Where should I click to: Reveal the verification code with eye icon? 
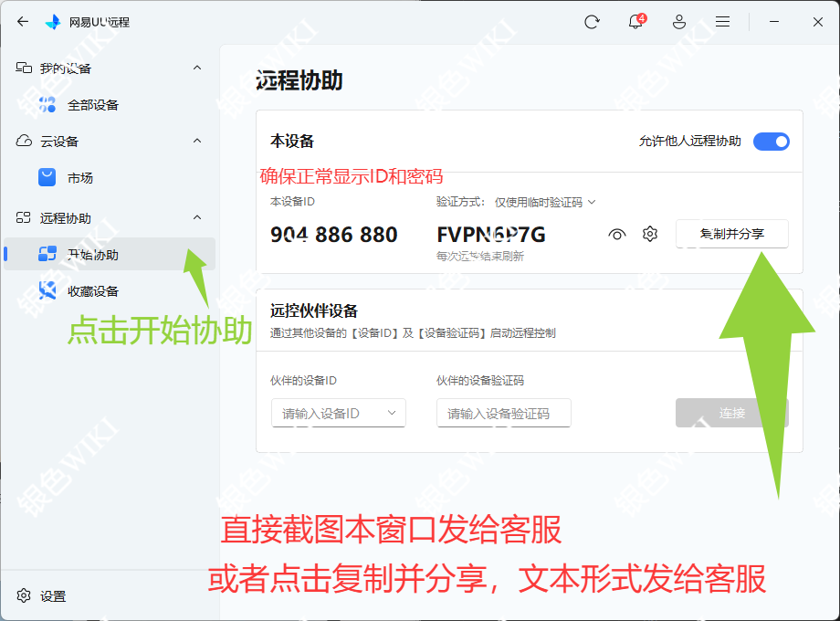pos(616,234)
